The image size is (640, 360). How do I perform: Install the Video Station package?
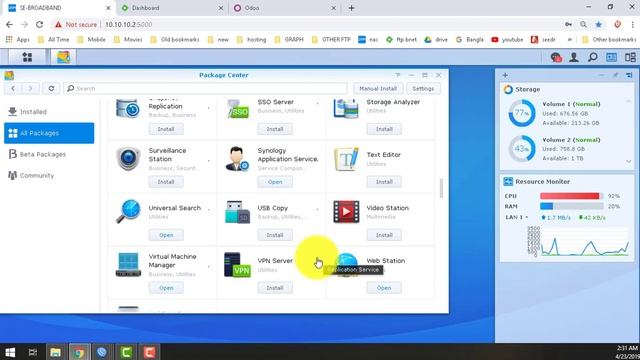click(384, 235)
